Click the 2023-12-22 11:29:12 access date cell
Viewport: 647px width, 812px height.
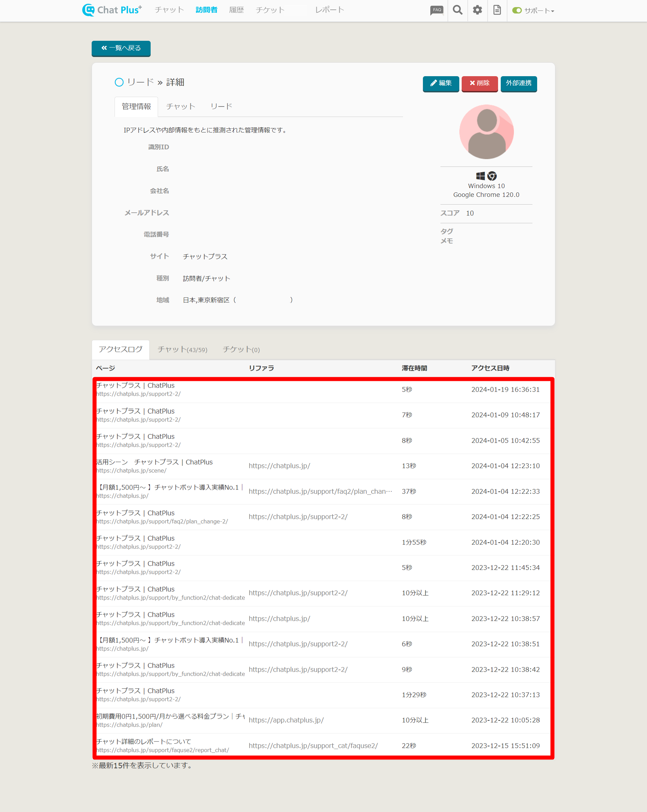(505, 593)
